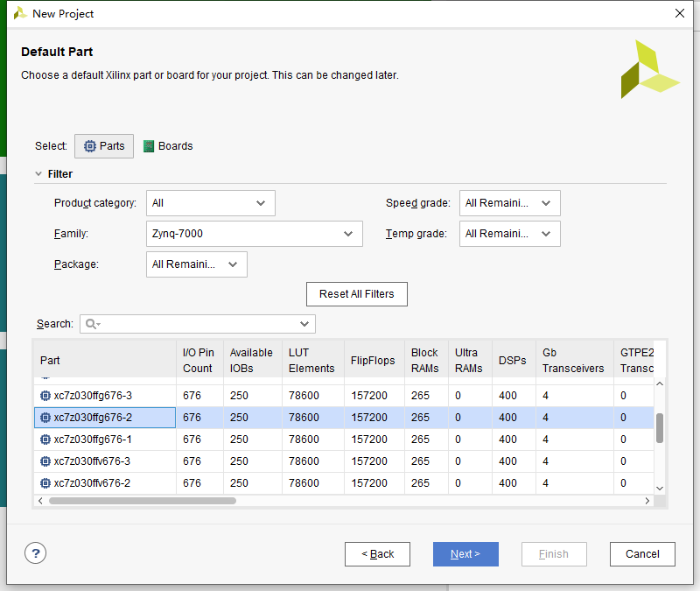Click FlipFlops value 157200 in xc7z030ffv676-3 row
700x591 pixels.
pyautogui.click(x=369, y=461)
